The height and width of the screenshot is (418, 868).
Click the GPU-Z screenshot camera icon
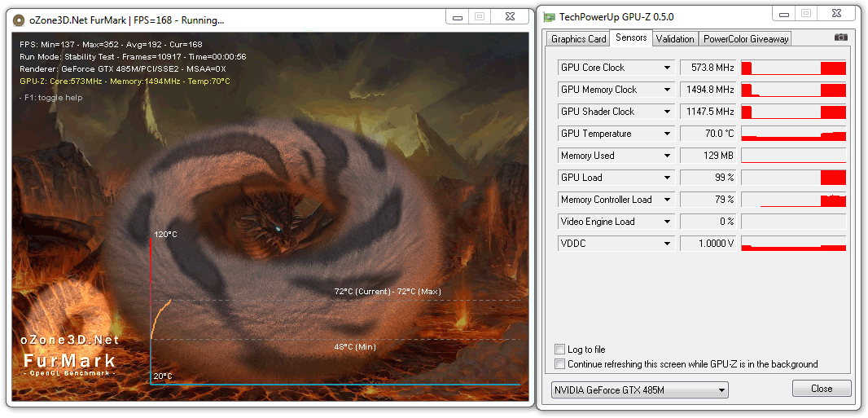(840, 37)
